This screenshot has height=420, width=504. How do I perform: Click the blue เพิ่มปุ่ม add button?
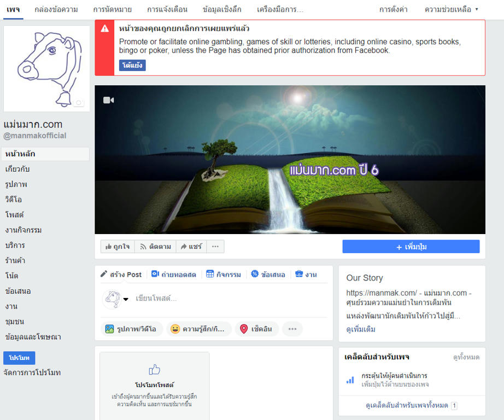[x=411, y=247]
